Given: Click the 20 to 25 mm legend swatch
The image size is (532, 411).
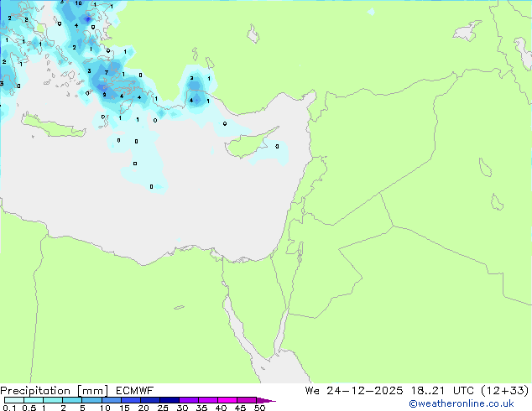Looking at the screenshot, I should 149,400.
